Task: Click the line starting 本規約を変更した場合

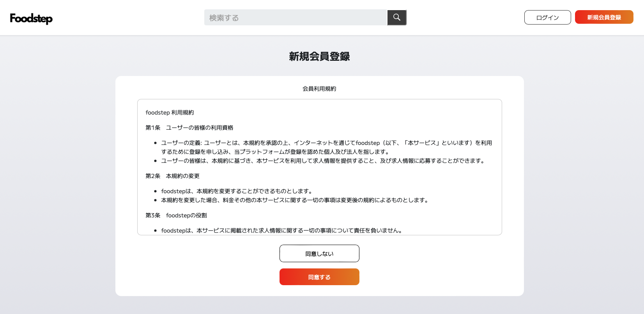Action: (x=295, y=200)
